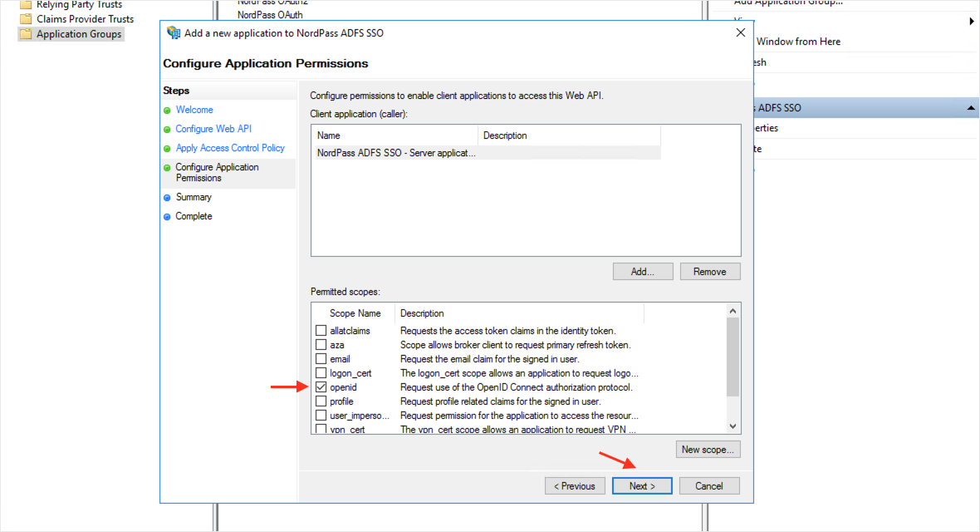Open the Welcome step link

point(194,110)
